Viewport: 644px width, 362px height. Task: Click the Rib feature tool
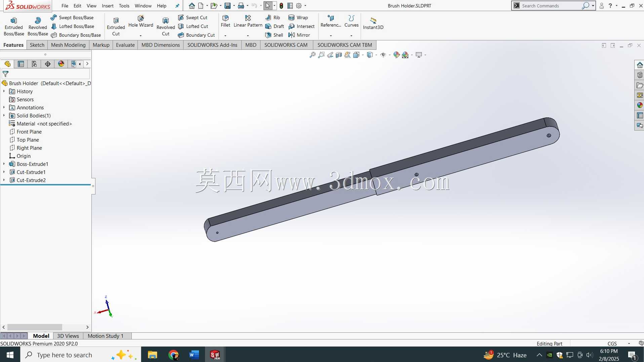pyautogui.click(x=273, y=17)
